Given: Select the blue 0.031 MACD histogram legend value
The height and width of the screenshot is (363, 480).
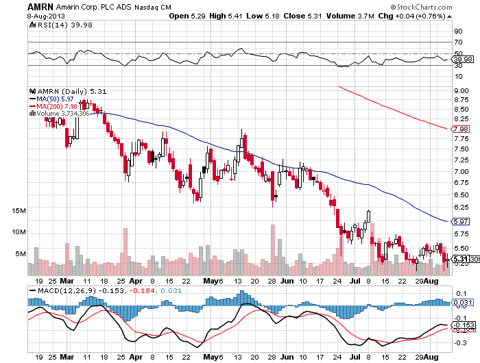Looking at the screenshot, I should (171, 291).
